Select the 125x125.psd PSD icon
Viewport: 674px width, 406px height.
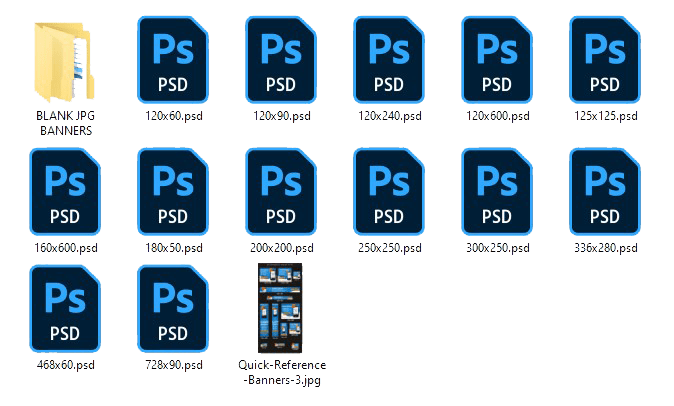click(x=605, y=60)
